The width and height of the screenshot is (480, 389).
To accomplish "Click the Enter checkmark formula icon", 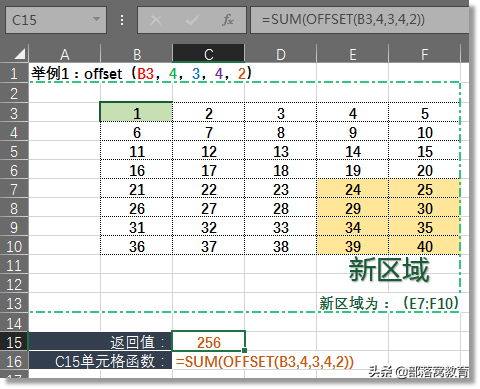I will [192, 20].
